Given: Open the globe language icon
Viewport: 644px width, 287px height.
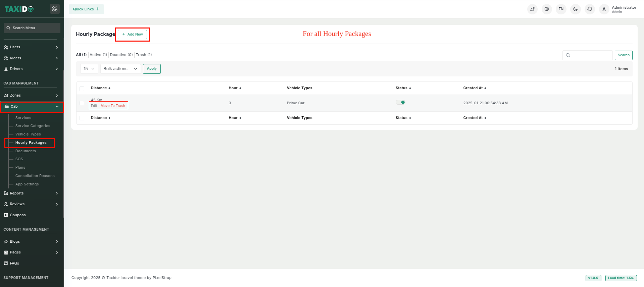Looking at the screenshot, I should [x=547, y=9].
